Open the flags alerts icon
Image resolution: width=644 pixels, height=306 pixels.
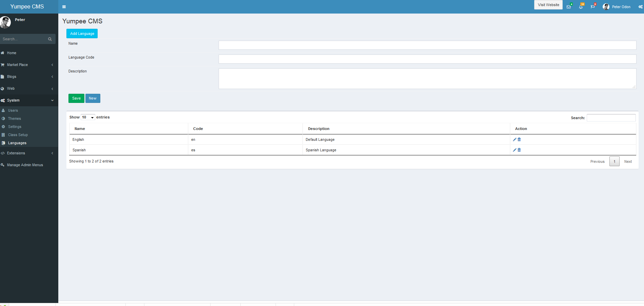tap(593, 6)
